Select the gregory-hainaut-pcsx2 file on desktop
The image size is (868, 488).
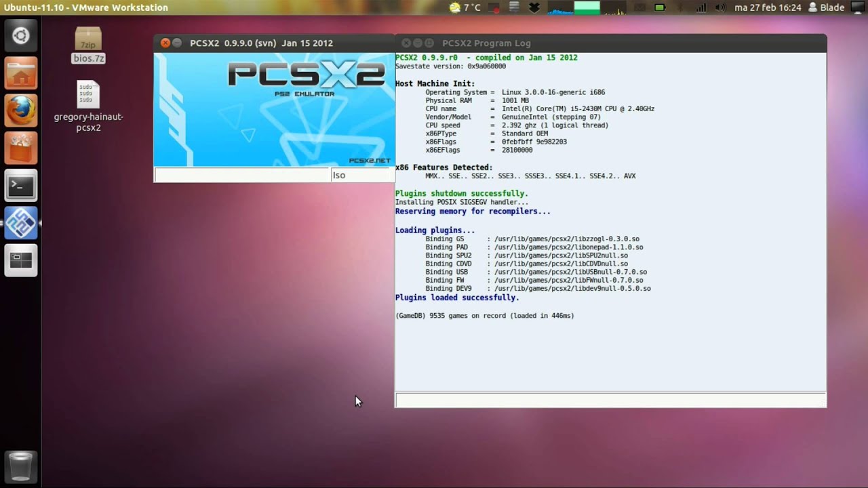click(88, 106)
